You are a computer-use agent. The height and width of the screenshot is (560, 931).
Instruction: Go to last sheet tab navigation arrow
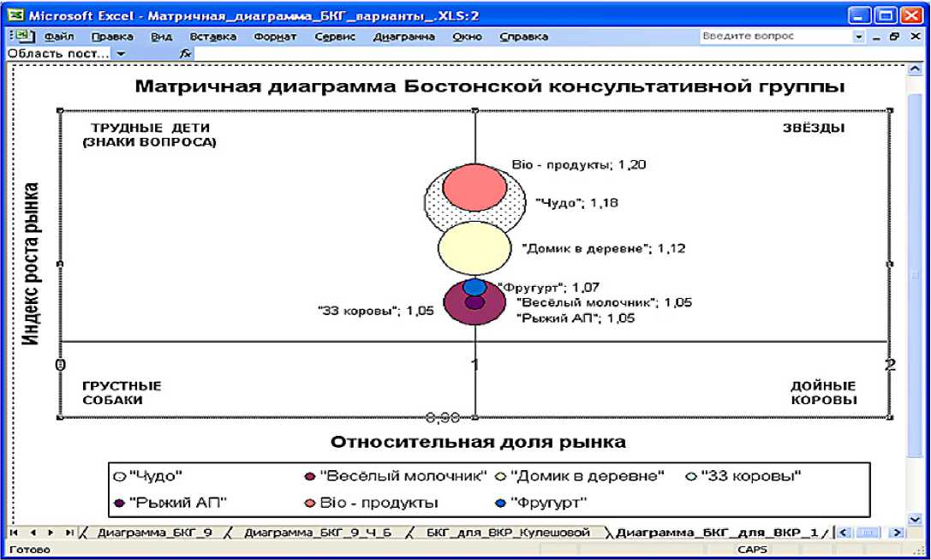69,532
